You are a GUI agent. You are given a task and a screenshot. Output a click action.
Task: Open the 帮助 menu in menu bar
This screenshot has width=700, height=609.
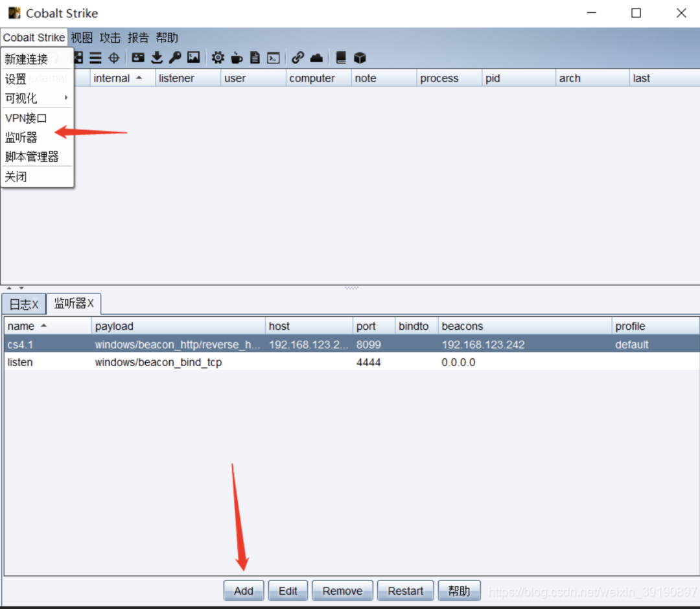(167, 38)
